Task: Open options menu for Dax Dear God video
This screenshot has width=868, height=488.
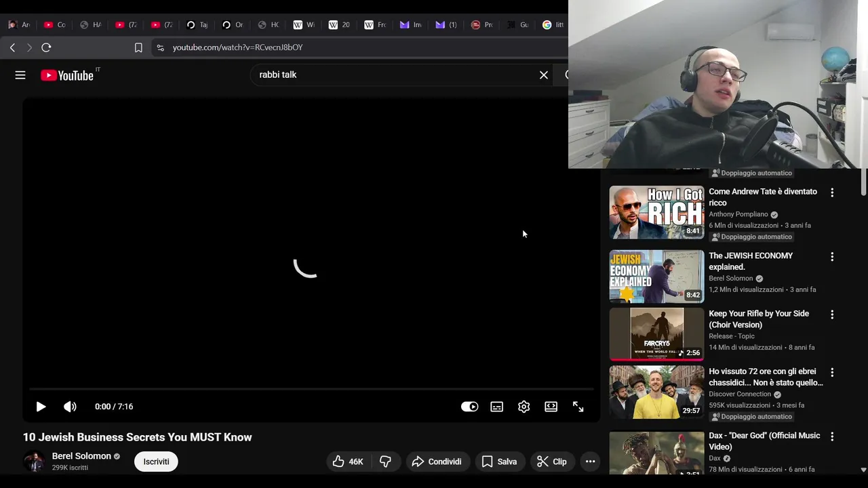Action: click(x=832, y=436)
